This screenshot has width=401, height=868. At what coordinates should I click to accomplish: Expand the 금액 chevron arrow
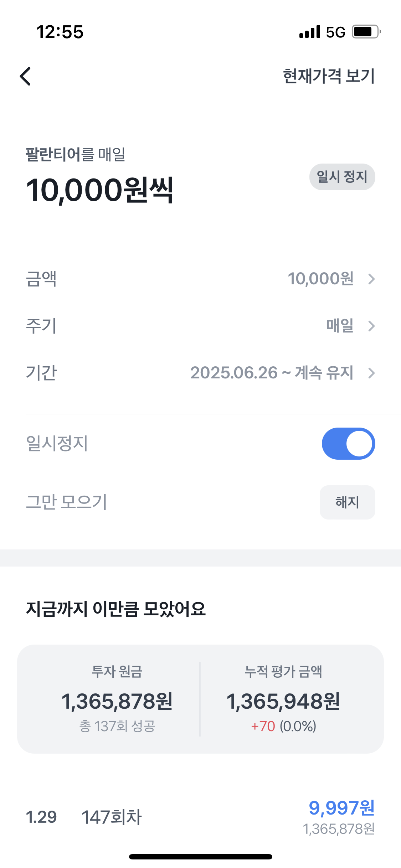[x=371, y=279]
